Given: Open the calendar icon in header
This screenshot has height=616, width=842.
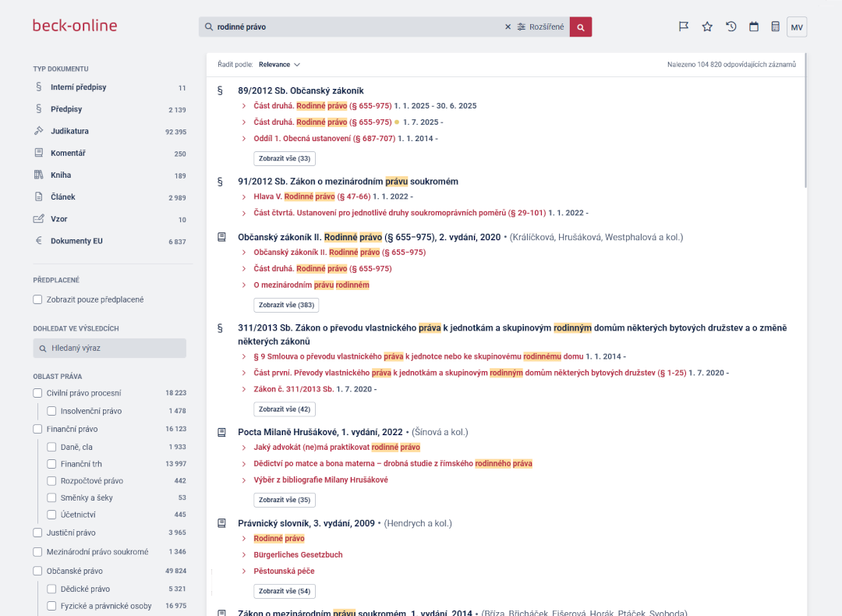Looking at the screenshot, I should pyautogui.click(x=754, y=27).
